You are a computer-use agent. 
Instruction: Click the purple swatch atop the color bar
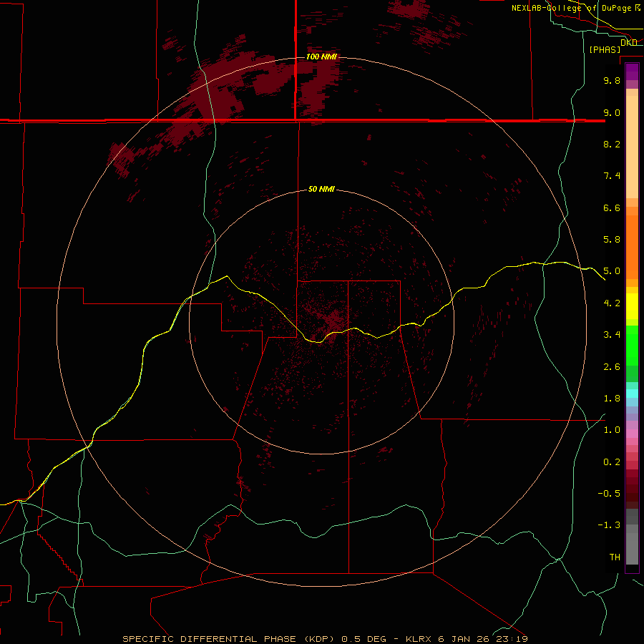632,72
